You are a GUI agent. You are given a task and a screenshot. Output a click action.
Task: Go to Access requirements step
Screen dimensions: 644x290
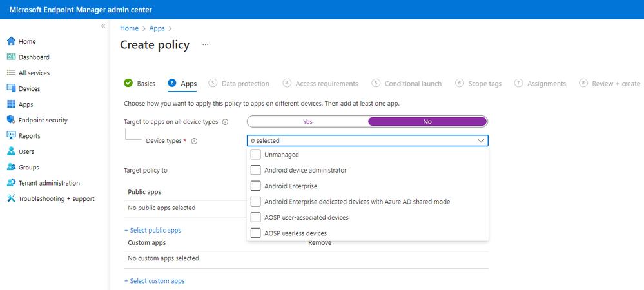(x=320, y=83)
